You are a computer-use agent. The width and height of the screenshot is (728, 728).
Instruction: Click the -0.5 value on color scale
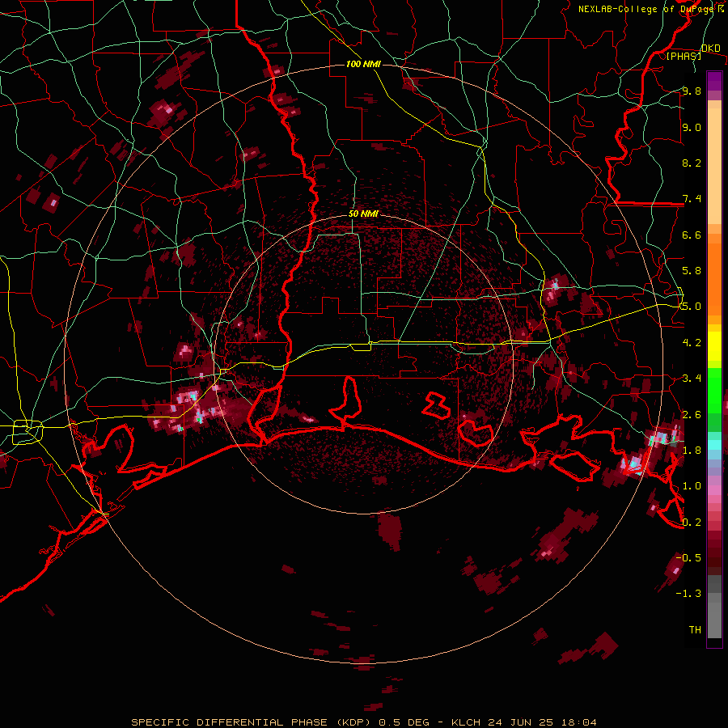pyautogui.click(x=688, y=557)
